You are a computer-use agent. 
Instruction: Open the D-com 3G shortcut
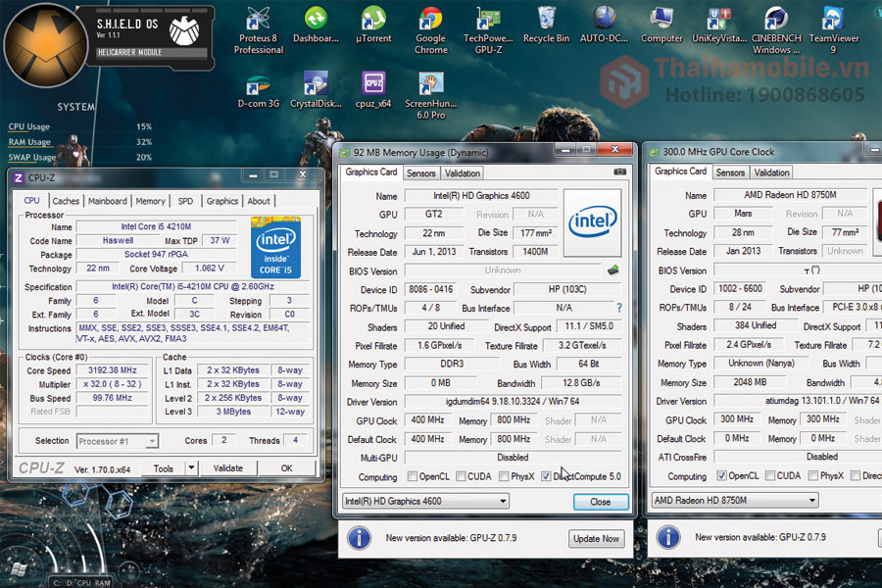point(258,91)
